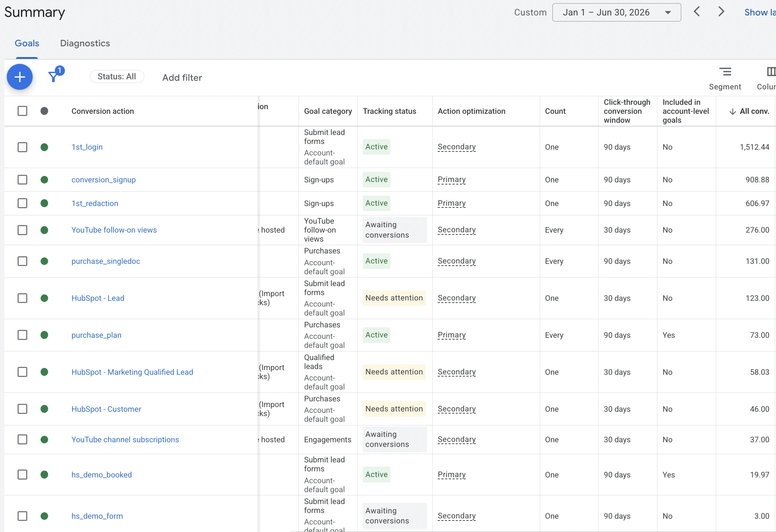Check the YouTube channel subscriptions checkbox
Screen dimensions: 776x532
(x=22, y=439)
